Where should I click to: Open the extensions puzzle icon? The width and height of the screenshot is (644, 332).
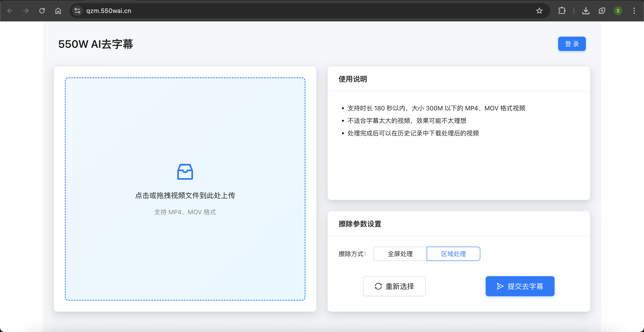[x=562, y=11]
